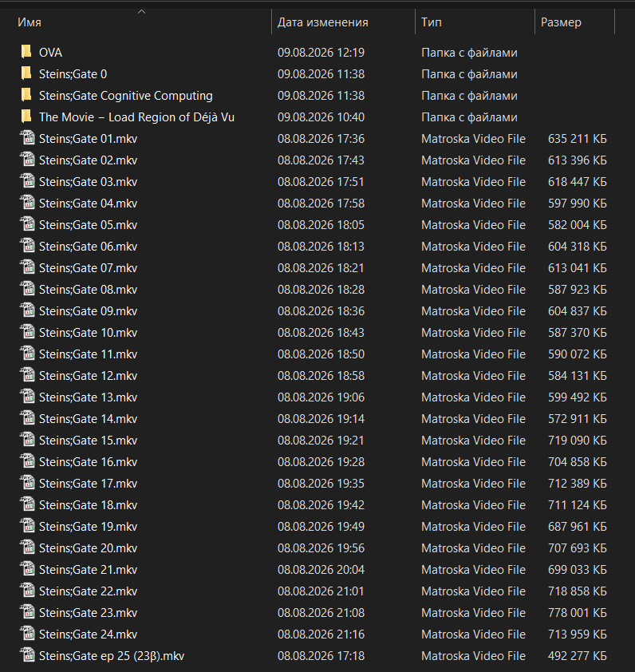Screen dimensions: 635x672
Task: Select the Steins;Gate Cognitive Computing folder icon
Action: pos(26,95)
